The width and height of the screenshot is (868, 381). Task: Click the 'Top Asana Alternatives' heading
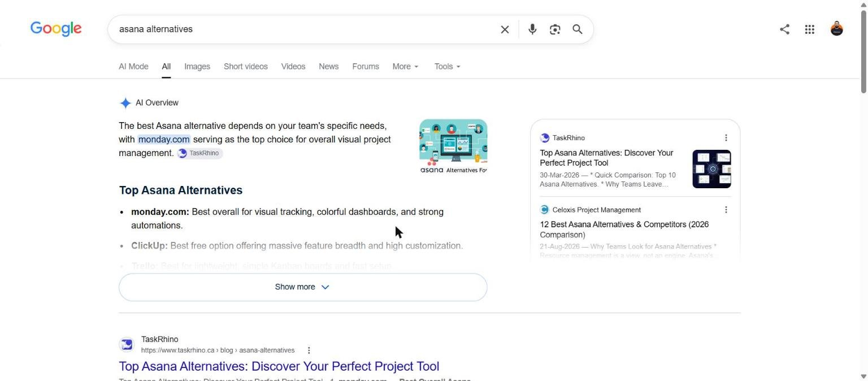181,190
